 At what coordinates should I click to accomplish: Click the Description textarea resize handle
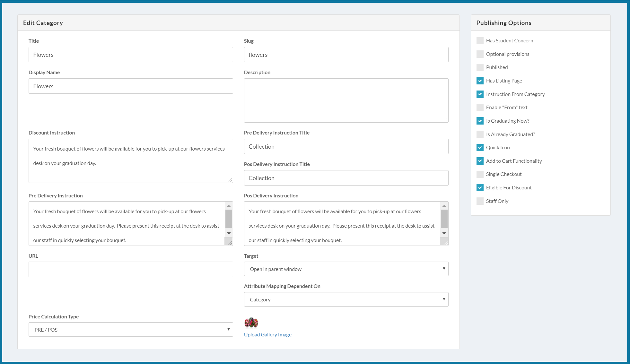445,120
